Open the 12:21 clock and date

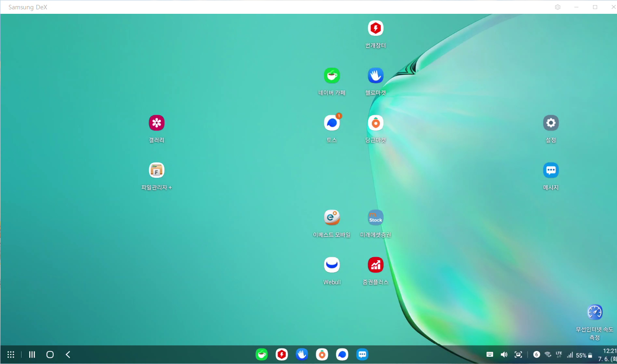point(608,355)
